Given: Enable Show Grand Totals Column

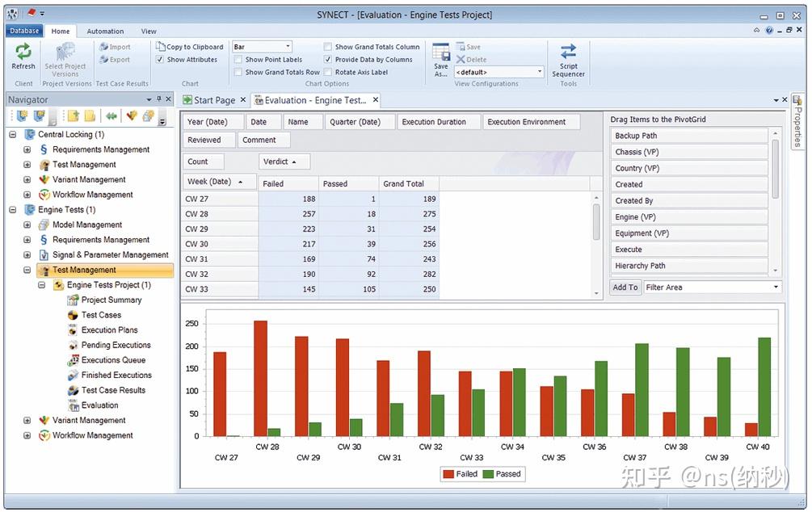Looking at the screenshot, I should point(328,47).
